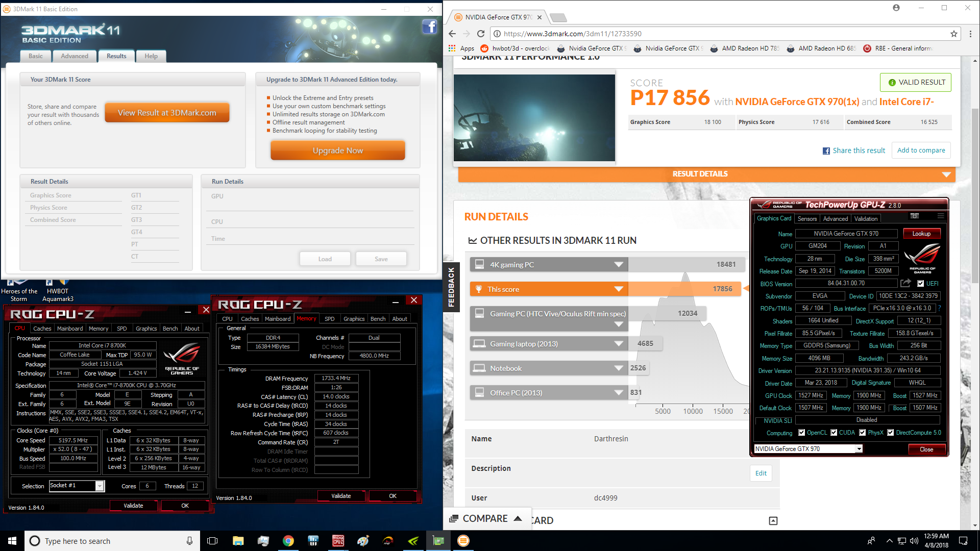This screenshot has height=551, width=980.
Task: Click Edit button next to Description
Action: [761, 473]
